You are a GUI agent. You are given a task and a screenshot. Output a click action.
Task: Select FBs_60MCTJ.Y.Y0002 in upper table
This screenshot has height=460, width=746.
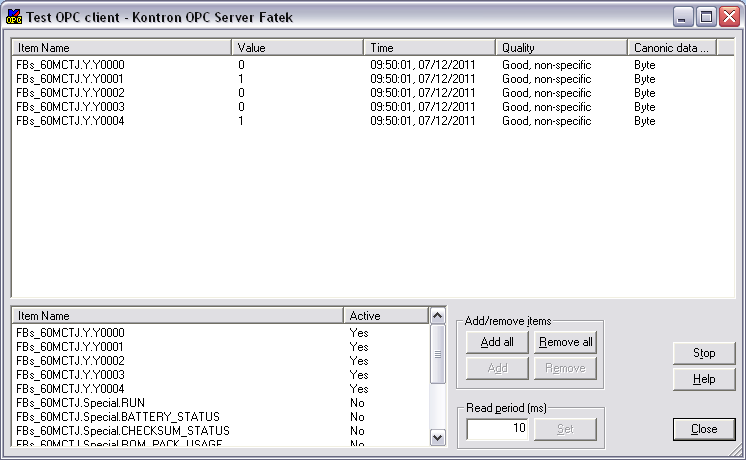coord(70,93)
